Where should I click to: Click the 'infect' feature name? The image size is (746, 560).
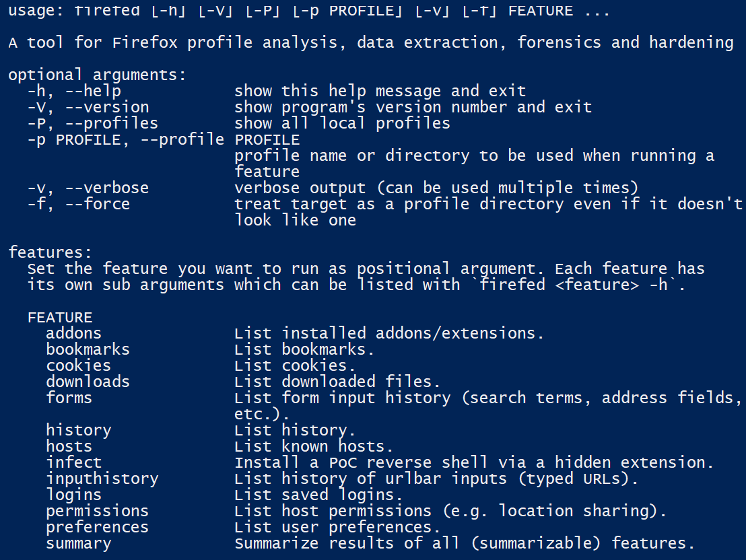pyautogui.click(x=73, y=462)
